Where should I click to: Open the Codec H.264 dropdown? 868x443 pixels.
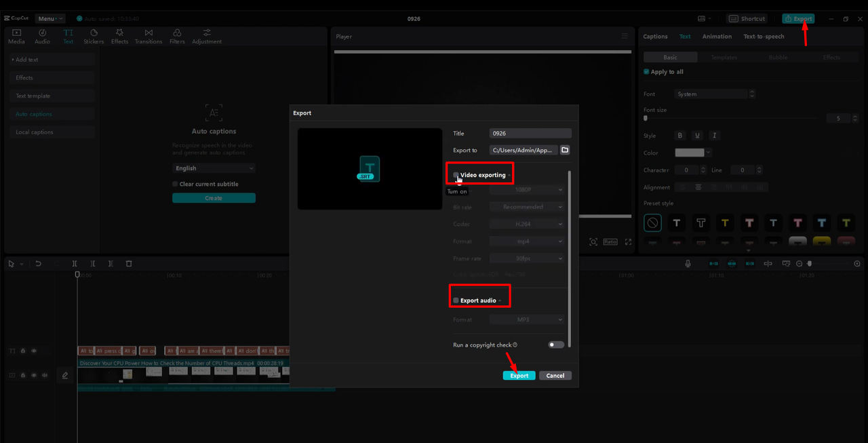coord(527,224)
